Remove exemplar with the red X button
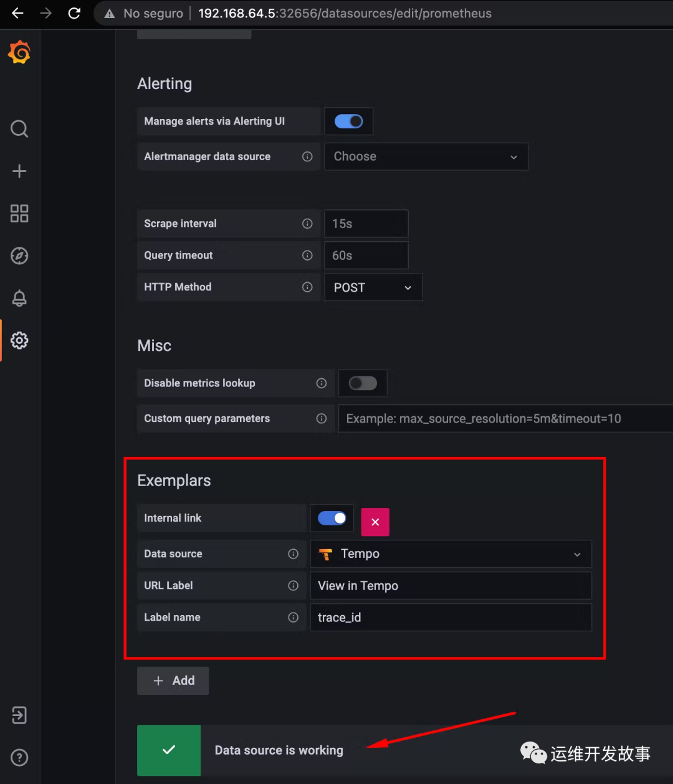 [x=375, y=522]
